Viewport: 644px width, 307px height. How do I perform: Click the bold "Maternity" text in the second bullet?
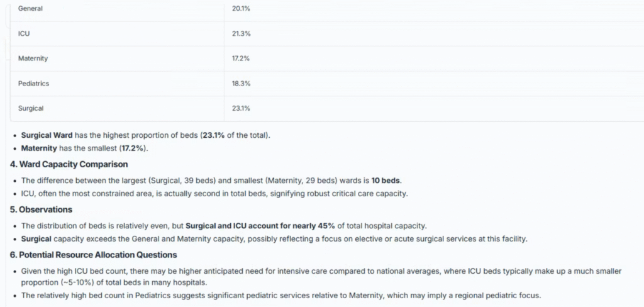coord(39,148)
